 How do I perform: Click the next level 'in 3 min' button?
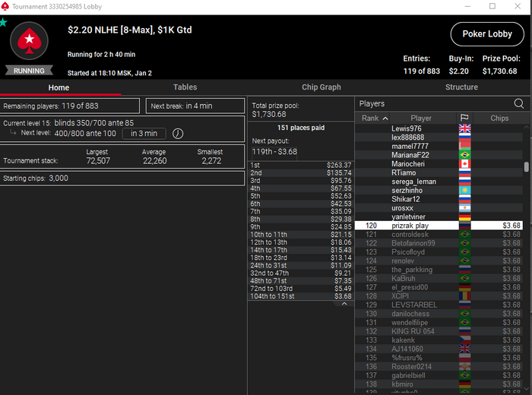click(x=144, y=134)
